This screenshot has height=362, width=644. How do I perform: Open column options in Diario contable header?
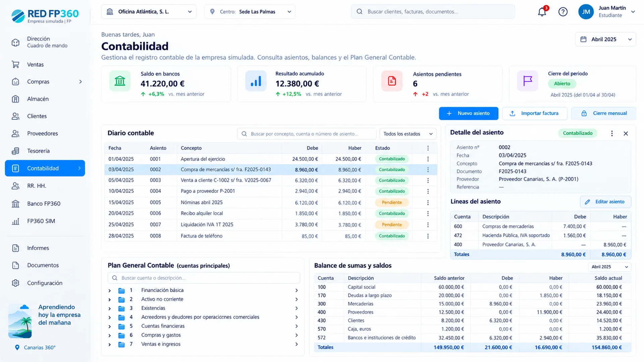[x=428, y=148]
